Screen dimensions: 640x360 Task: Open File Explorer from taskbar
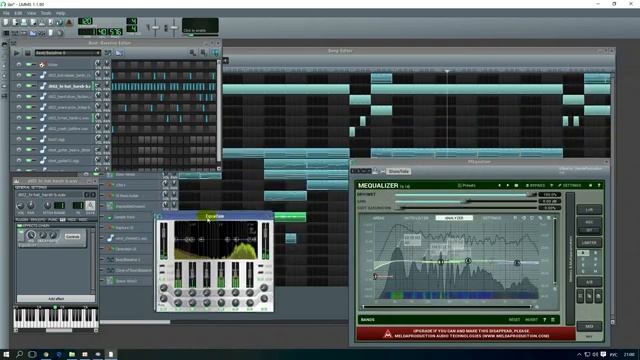pyautogui.click(x=72, y=355)
